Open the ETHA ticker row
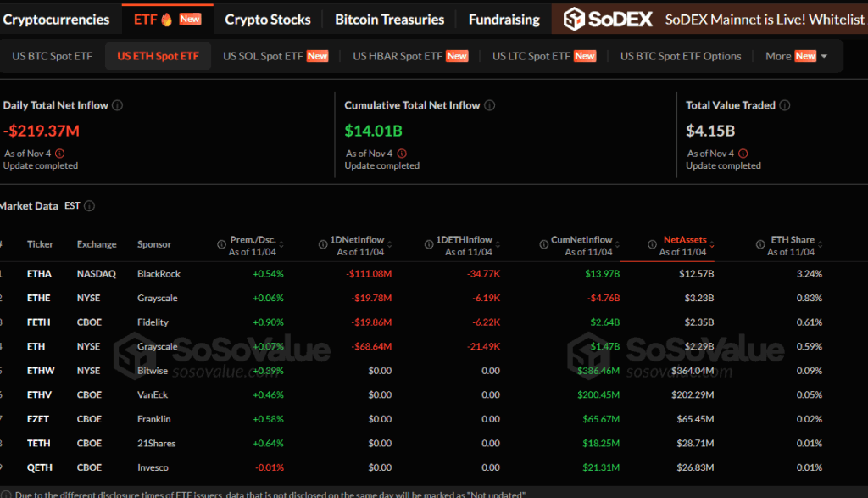Image resolution: width=868 pixels, height=498 pixels. click(39, 274)
